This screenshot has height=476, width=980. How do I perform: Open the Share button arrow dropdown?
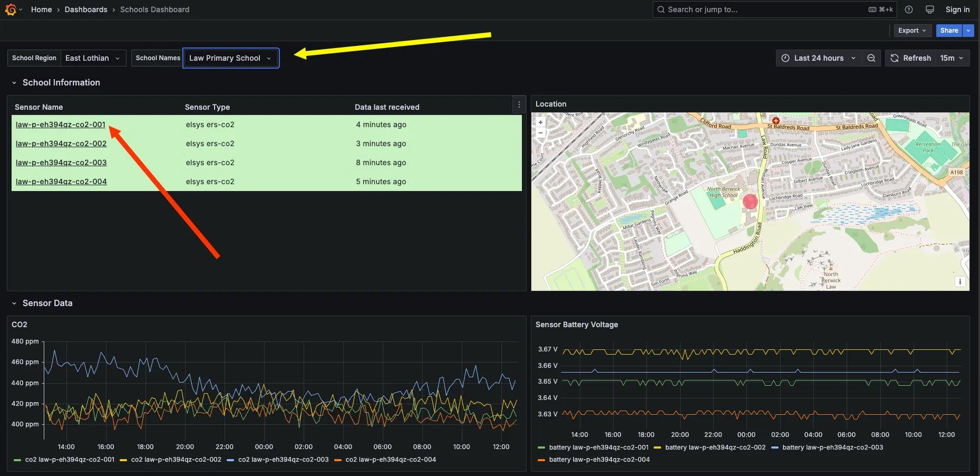pyautogui.click(x=968, y=31)
